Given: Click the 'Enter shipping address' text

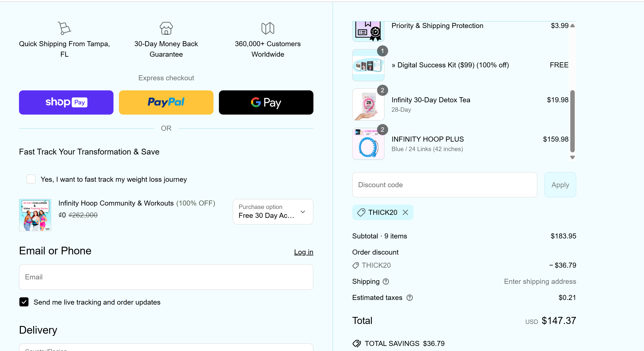Looking at the screenshot, I should [x=540, y=281].
